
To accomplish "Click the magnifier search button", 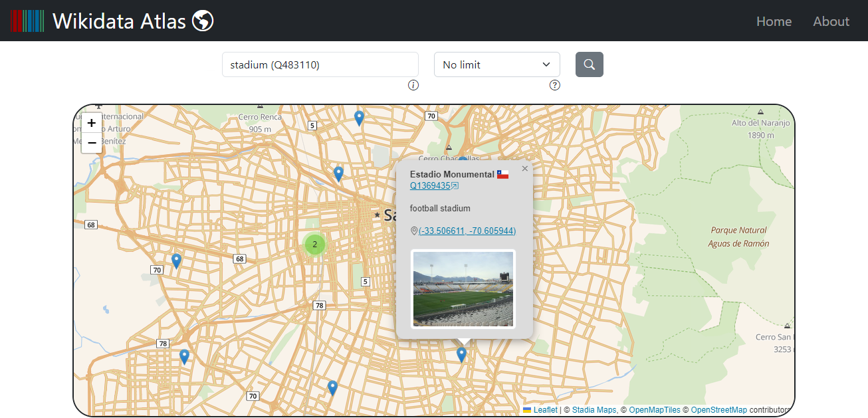I will [589, 64].
